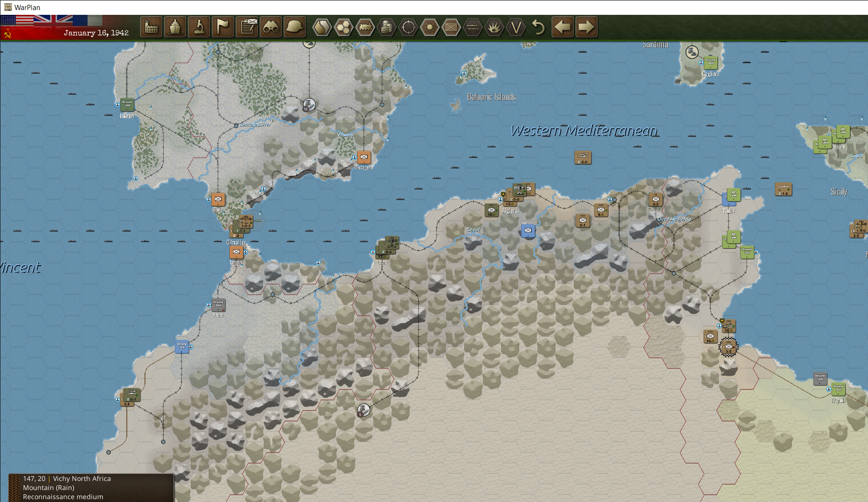
Task: Toggle the front line overlay hex
Action: [473, 27]
